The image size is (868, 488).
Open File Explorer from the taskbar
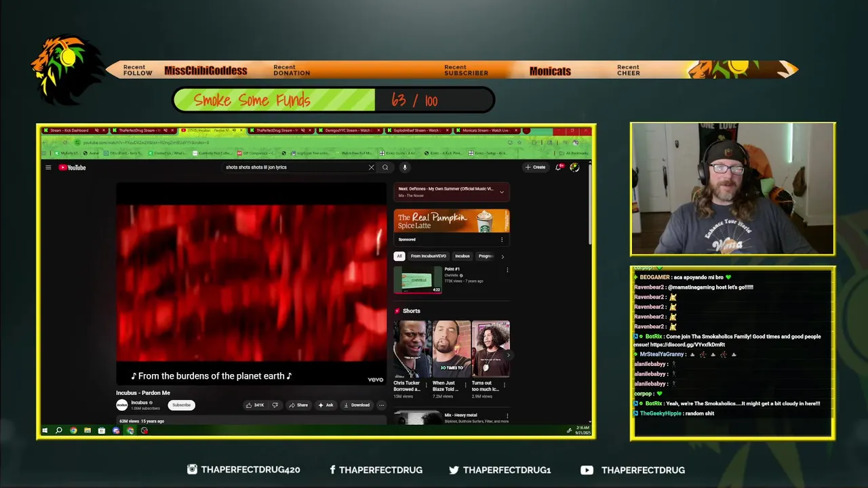[x=87, y=430]
